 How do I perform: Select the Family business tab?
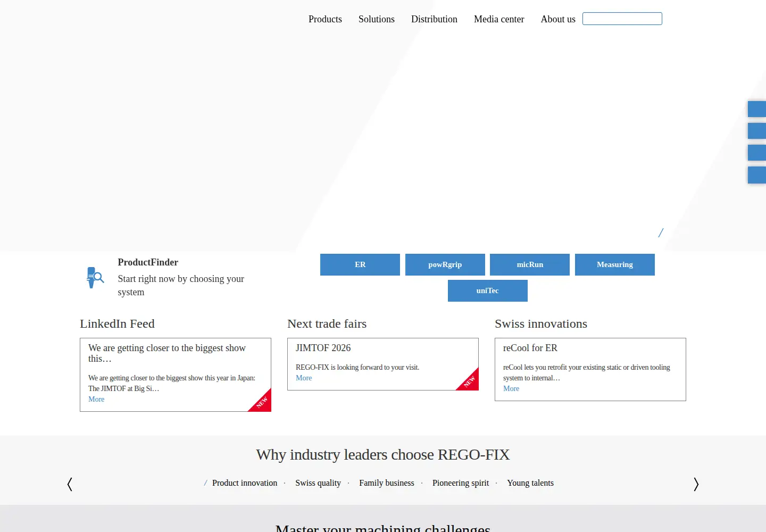coord(387,483)
